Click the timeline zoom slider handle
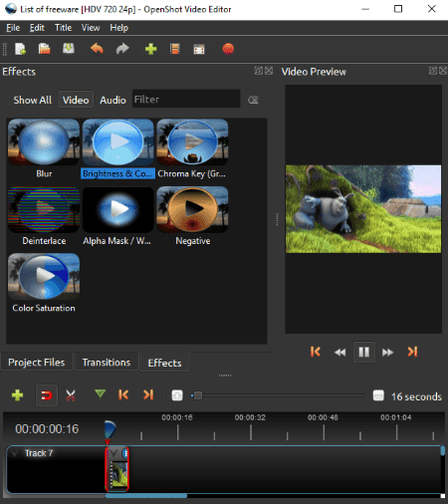Image resolution: width=448 pixels, height=504 pixels. tap(198, 395)
